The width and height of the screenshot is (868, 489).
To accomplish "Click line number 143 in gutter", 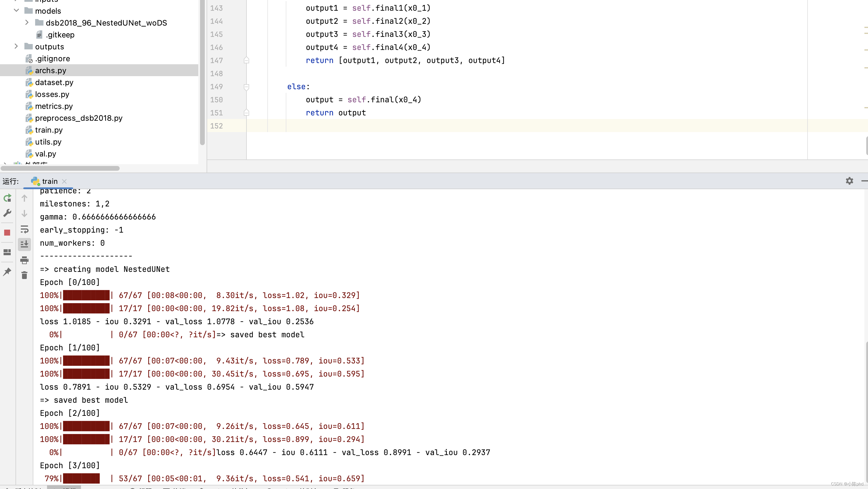I will [x=216, y=8].
